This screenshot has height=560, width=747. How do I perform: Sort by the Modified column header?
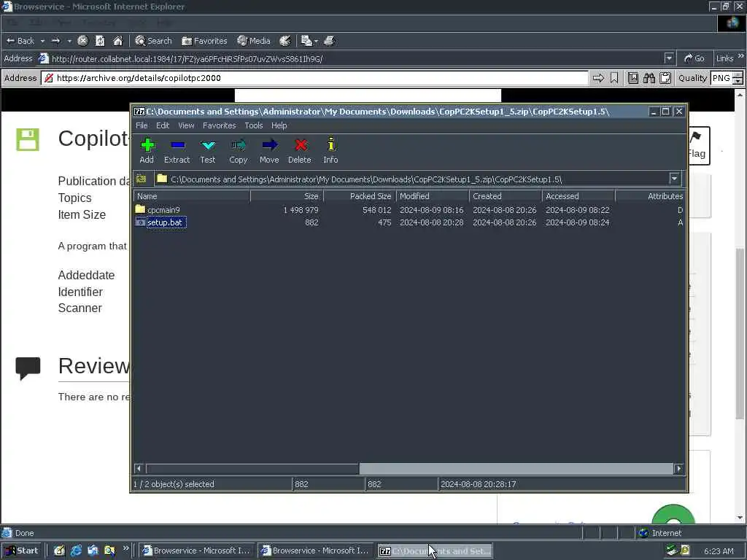433,196
